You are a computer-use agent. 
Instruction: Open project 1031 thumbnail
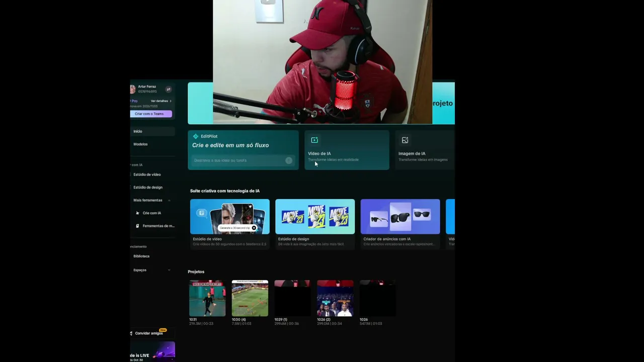[x=207, y=298]
